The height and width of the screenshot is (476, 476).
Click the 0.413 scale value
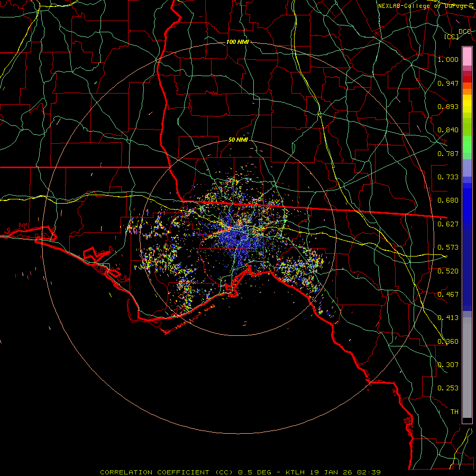448,318
